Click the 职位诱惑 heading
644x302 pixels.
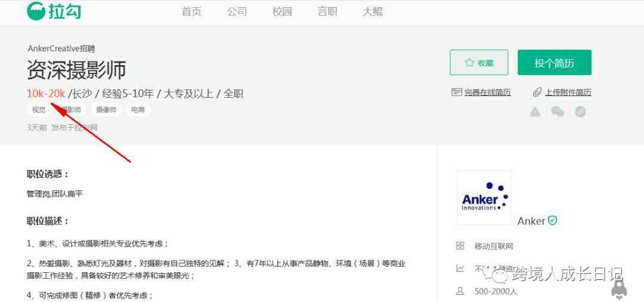click(48, 174)
